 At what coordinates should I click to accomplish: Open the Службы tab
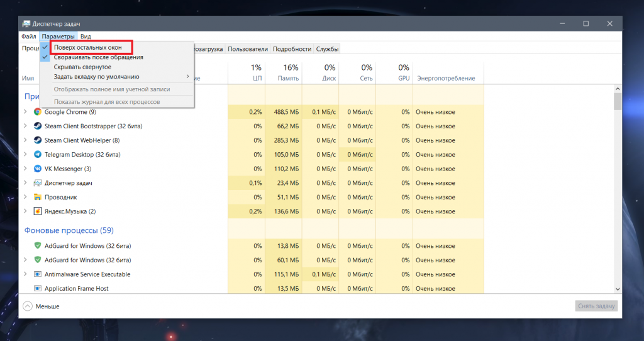coord(327,49)
